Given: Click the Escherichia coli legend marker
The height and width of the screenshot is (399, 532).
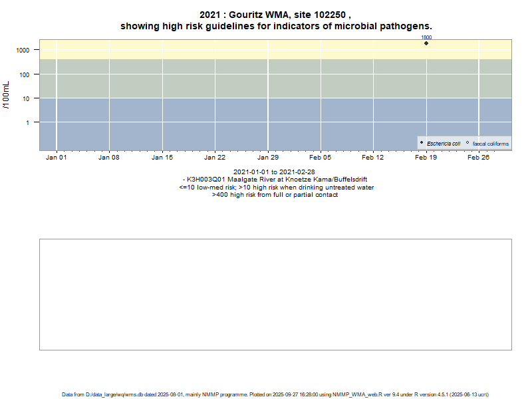Looking at the screenshot, I should pos(422,143).
